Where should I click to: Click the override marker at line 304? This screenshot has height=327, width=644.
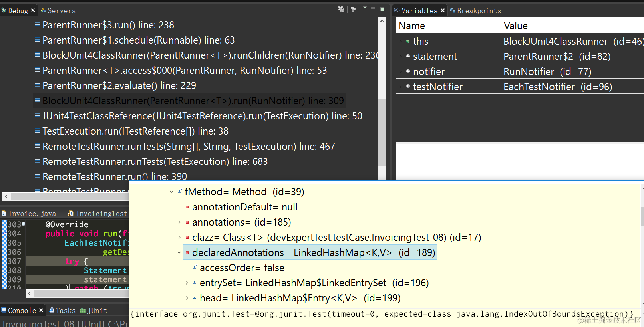tap(4, 234)
